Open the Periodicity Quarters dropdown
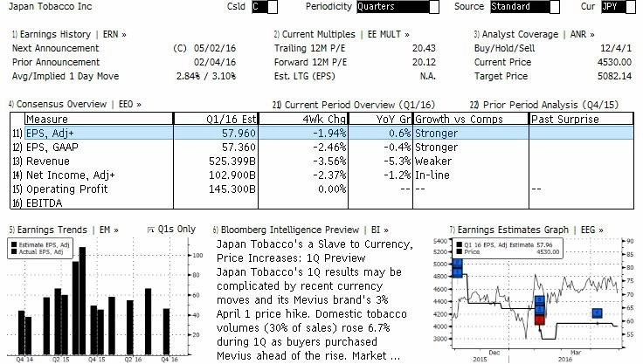Screen dimensions: 643x364 pyautogui.click(x=398, y=7)
